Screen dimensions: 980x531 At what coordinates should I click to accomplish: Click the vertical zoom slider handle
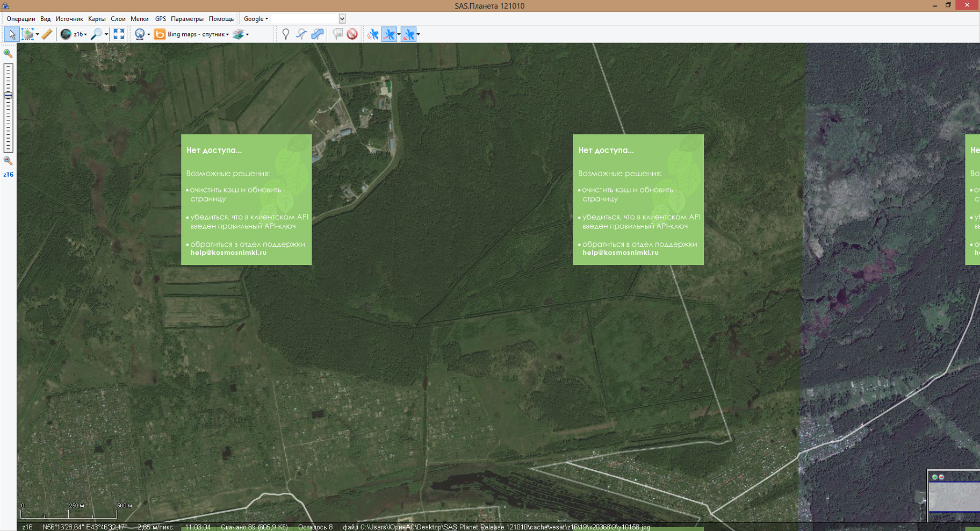coord(8,96)
